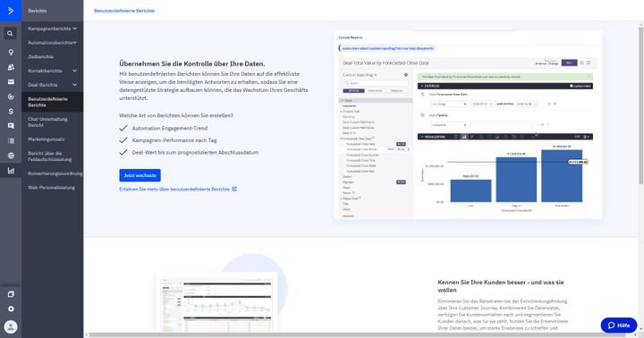This screenshot has width=644, height=338.
Task: Open the Settings gear icon
Action: coord(11,308)
